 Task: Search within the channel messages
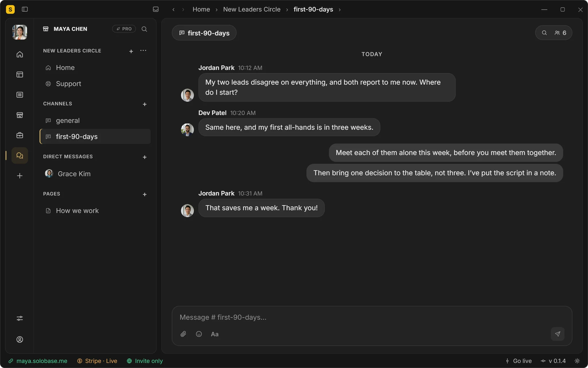(x=544, y=33)
